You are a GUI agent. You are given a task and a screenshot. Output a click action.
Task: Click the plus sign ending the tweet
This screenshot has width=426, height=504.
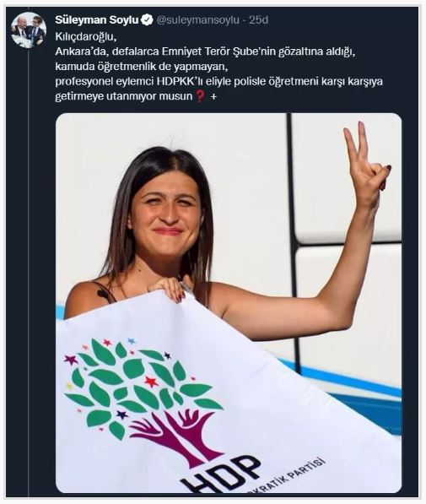pyautogui.click(x=213, y=96)
